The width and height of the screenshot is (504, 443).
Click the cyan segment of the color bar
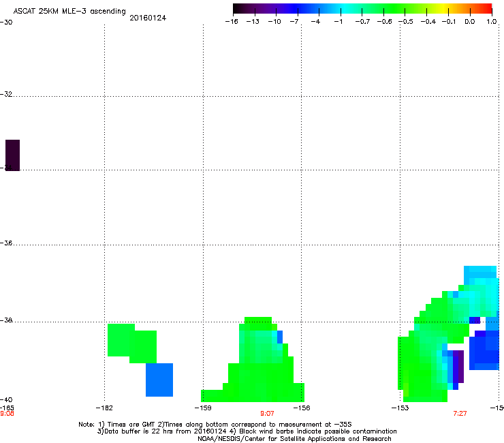point(345,9)
